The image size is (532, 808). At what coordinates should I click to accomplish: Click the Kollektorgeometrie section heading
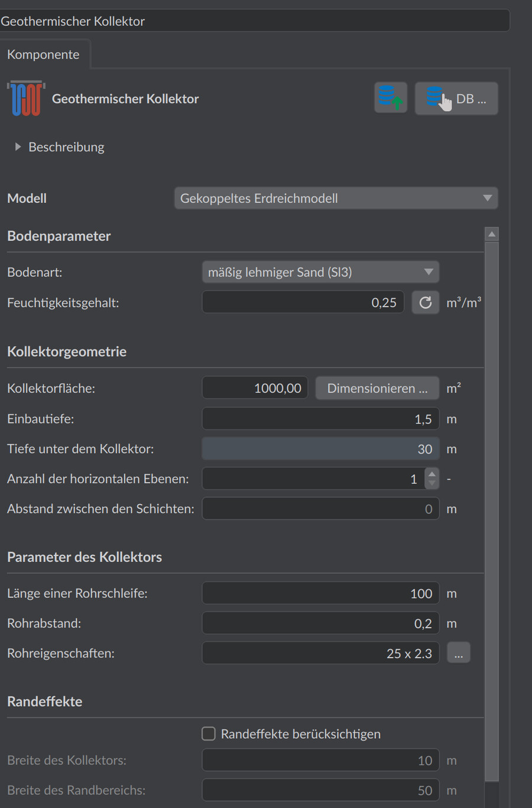(67, 351)
